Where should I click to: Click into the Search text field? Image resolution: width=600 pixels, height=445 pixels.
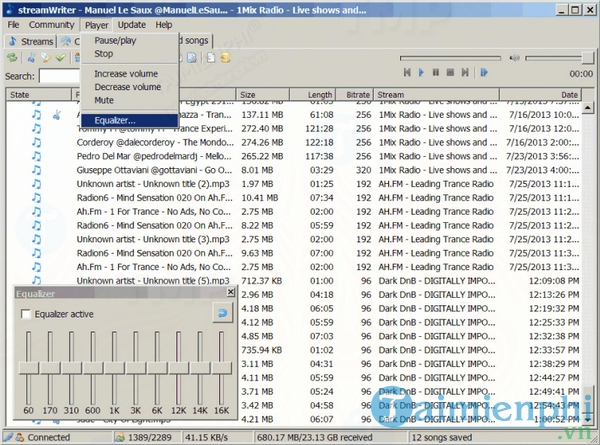pyautogui.click(x=60, y=76)
